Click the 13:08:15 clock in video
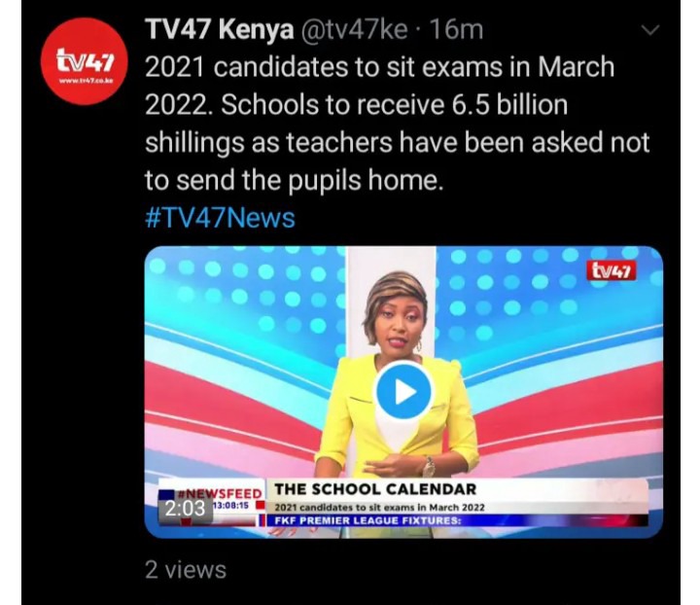This screenshot has width=700, height=605. [230, 506]
